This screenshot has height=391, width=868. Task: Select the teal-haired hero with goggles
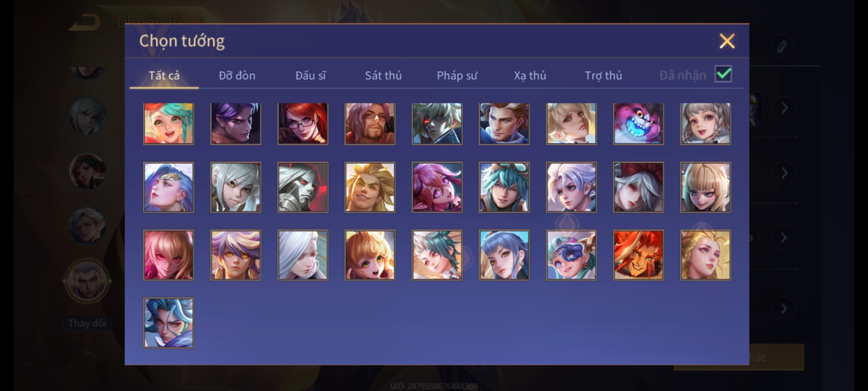click(504, 187)
